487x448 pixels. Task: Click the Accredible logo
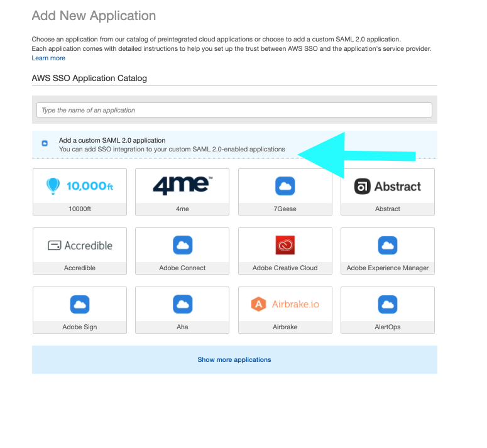tap(80, 245)
